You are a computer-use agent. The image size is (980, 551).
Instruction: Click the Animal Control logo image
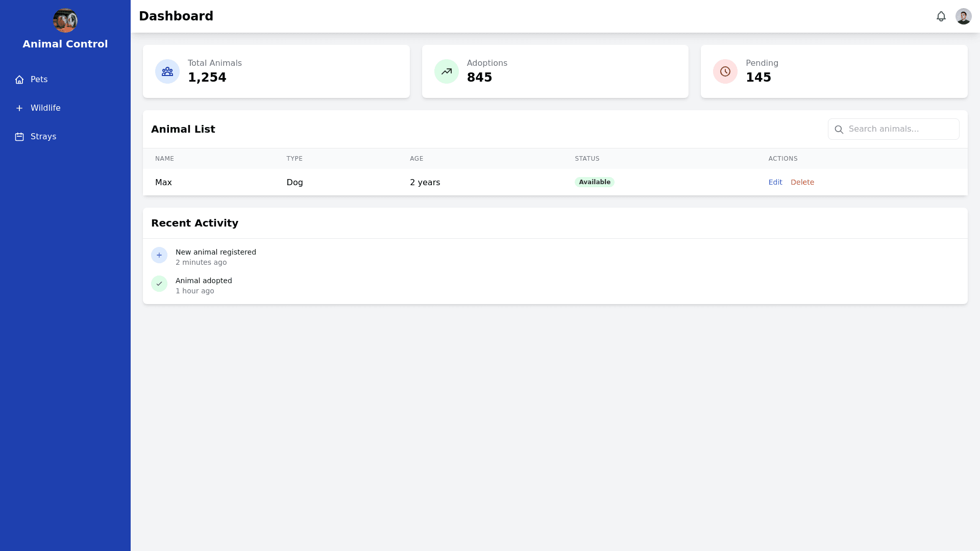click(65, 20)
